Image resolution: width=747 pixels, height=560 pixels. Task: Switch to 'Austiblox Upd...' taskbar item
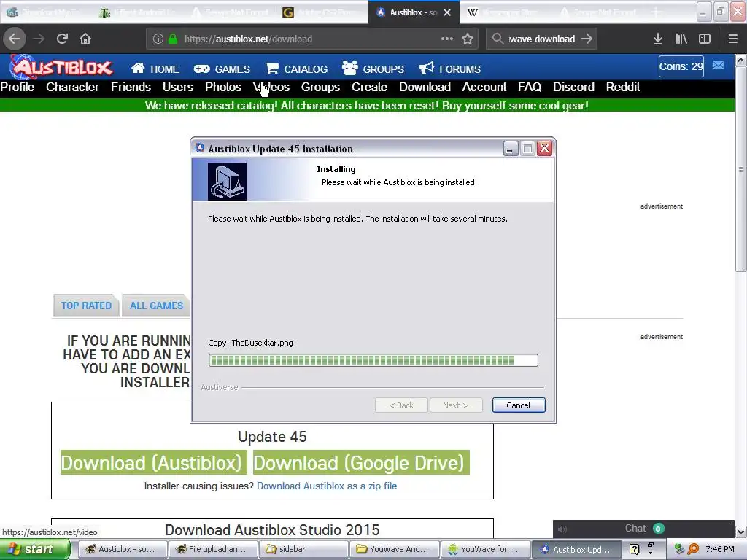tap(576, 549)
